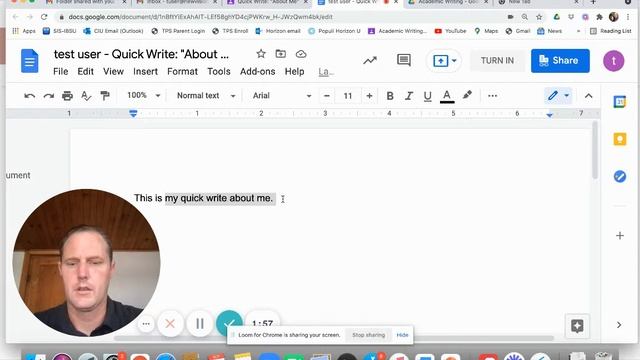Viewport: 640px width, 360px height.
Task: Open Google Tasks side panel icon
Action: [x=620, y=176]
